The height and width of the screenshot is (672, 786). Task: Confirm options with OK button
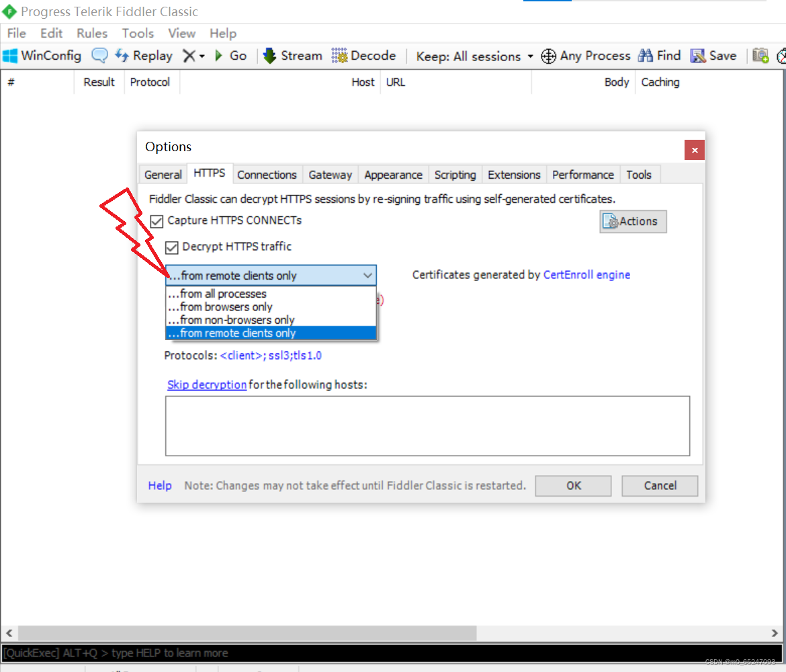coord(573,485)
